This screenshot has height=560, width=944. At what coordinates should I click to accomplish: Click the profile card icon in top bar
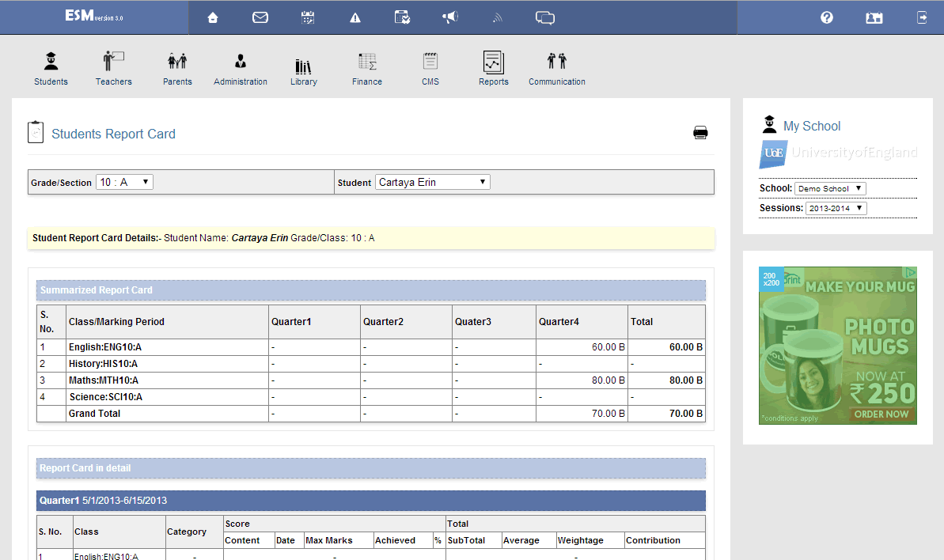[874, 18]
